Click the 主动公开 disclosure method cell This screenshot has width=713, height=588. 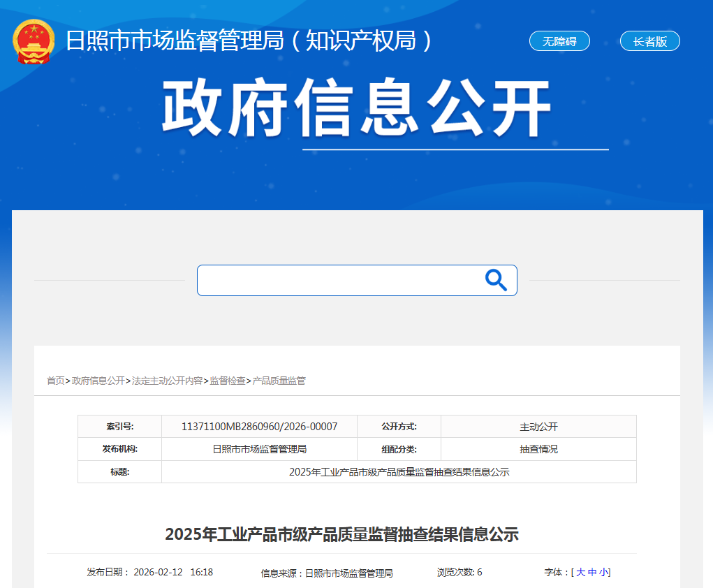pos(538,427)
